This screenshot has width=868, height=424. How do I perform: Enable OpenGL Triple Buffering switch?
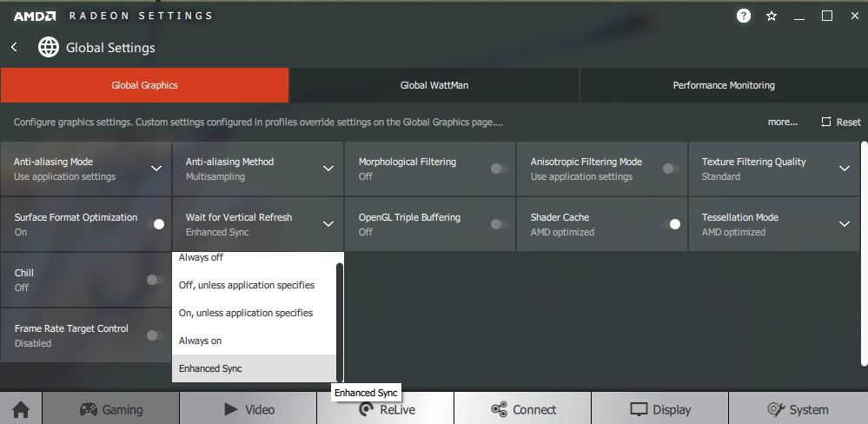[x=499, y=224]
